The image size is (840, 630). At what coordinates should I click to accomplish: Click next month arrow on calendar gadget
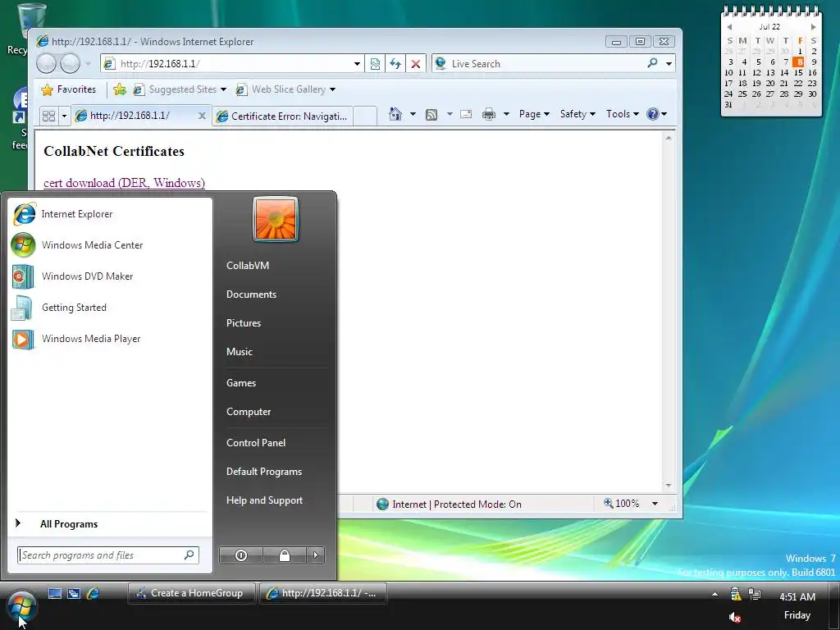click(813, 27)
